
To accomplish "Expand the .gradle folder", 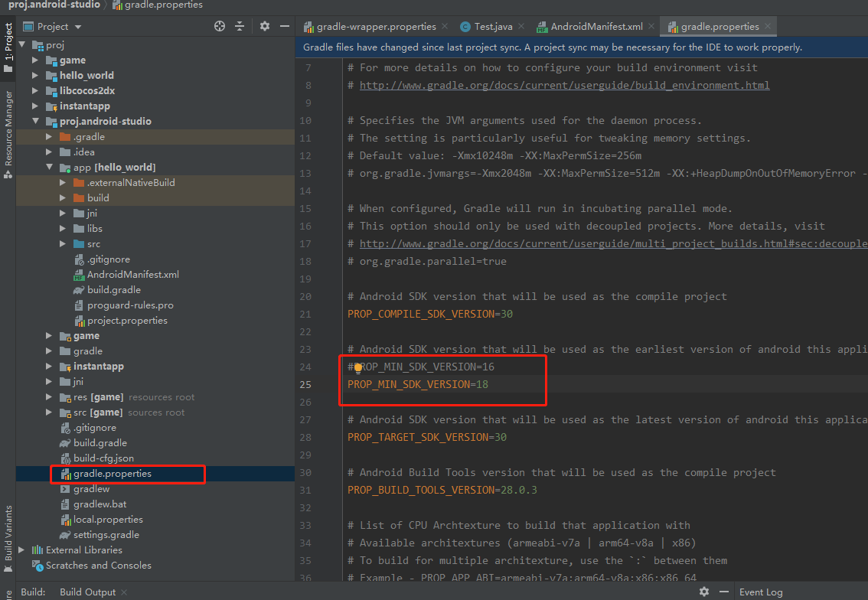I will click(x=49, y=136).
